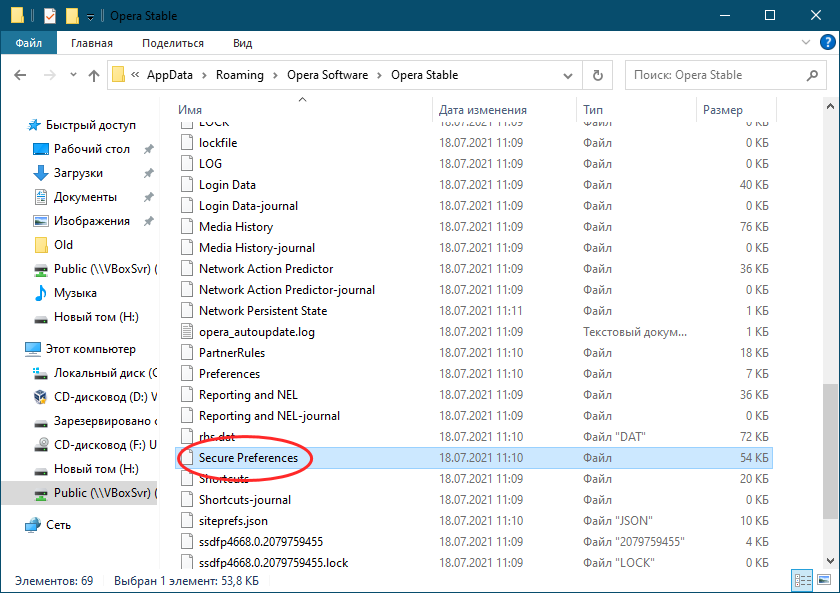Select Network Action Predictor file icon
The width and height of the screenshot is (840, 593).
(x=186, y=269)
